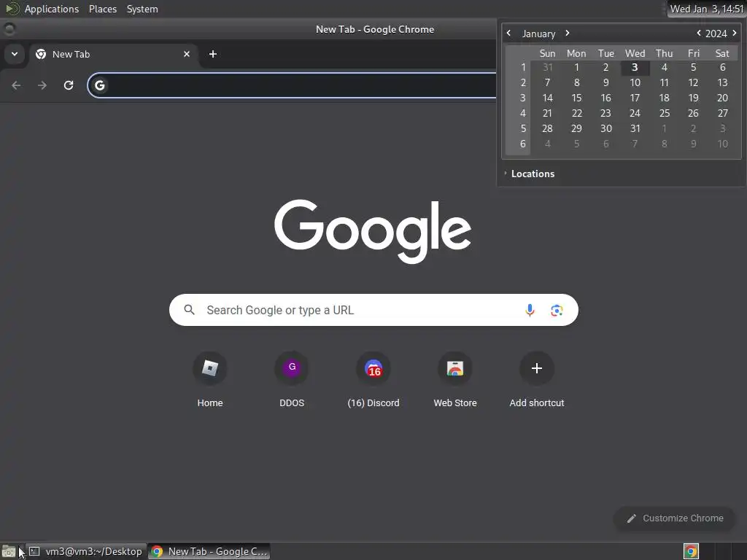Click the Add shortcut plus button

coord(537,368)
